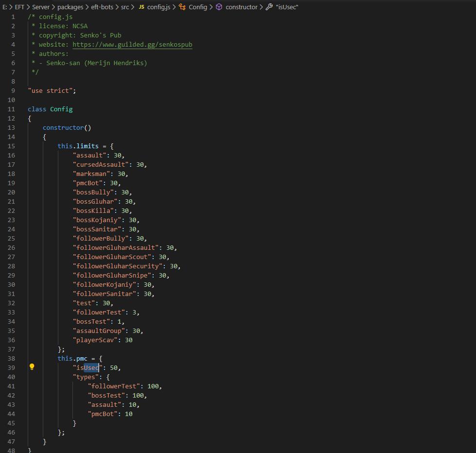Open the eft-bots breadcrumb folder
The image size is (476, 453).
[102, 7]
